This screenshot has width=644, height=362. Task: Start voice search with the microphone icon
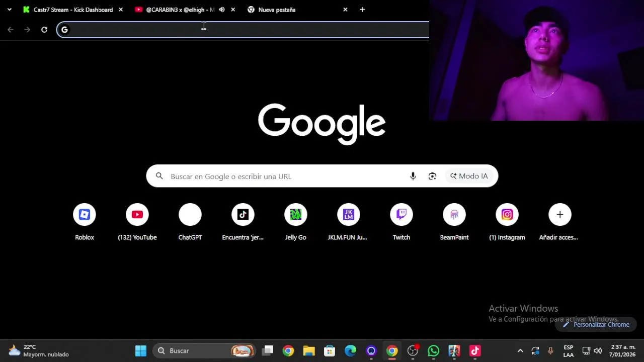413,176
